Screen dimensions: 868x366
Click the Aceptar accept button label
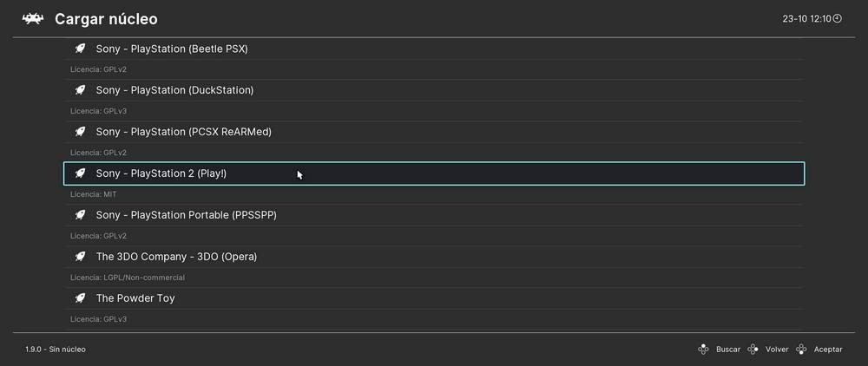click(828, 350)
